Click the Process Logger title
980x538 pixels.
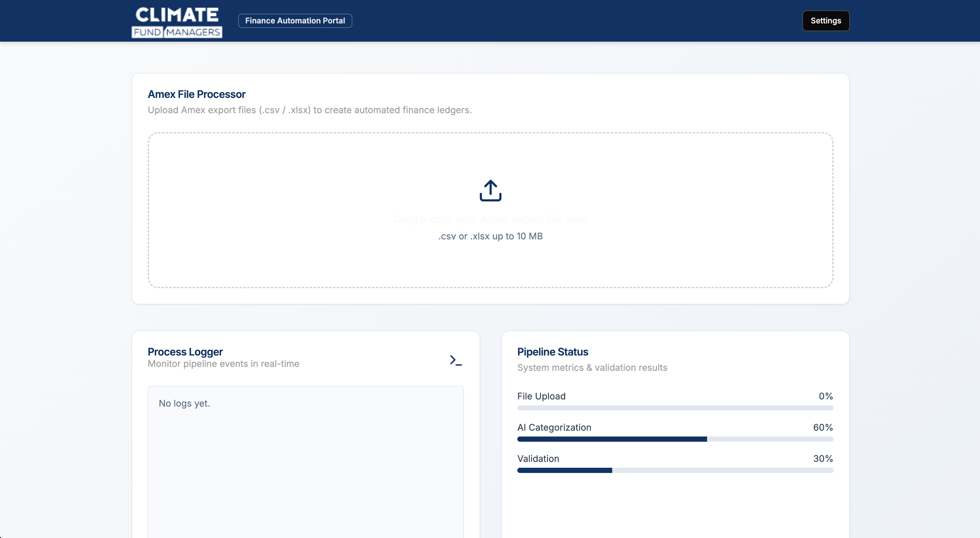(185, 352)
